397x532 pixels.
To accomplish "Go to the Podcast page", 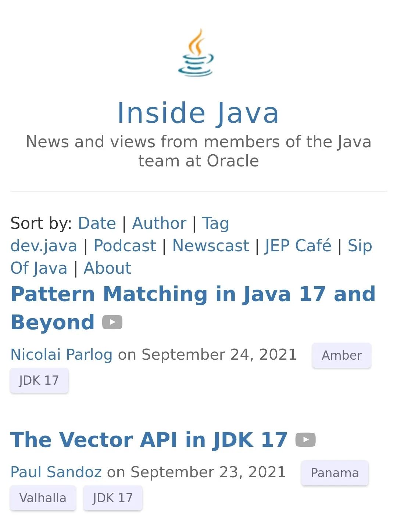I will tap(125, 246).
